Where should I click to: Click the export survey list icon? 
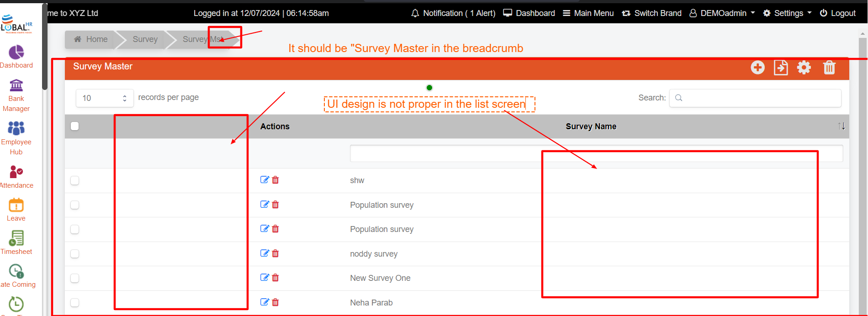(781, 68)
